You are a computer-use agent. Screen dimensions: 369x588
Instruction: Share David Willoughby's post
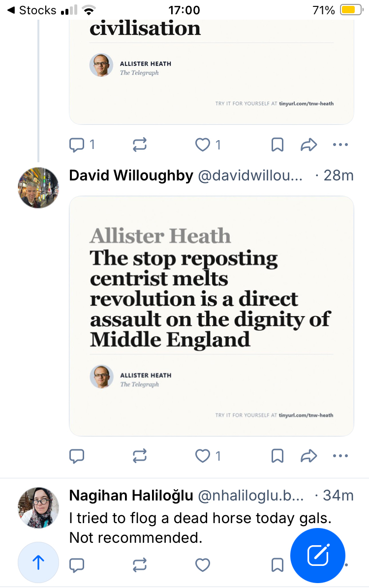click(x=308, y=457)
